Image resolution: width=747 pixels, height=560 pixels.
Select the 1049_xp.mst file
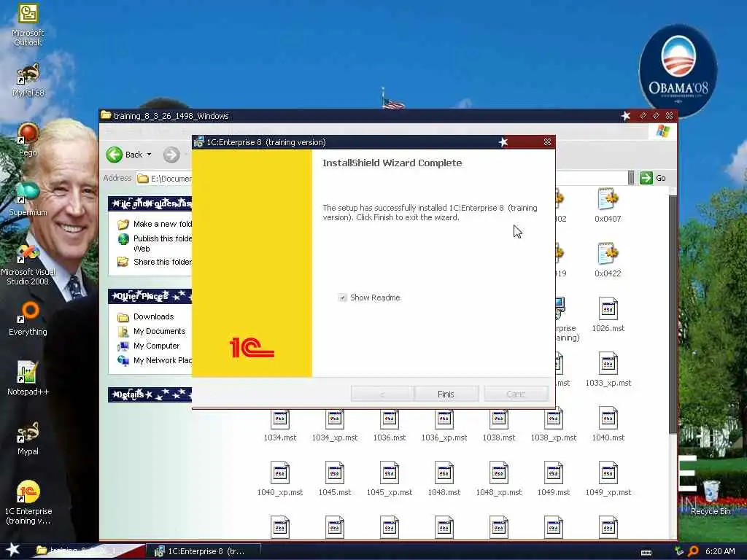pos(608,479)
